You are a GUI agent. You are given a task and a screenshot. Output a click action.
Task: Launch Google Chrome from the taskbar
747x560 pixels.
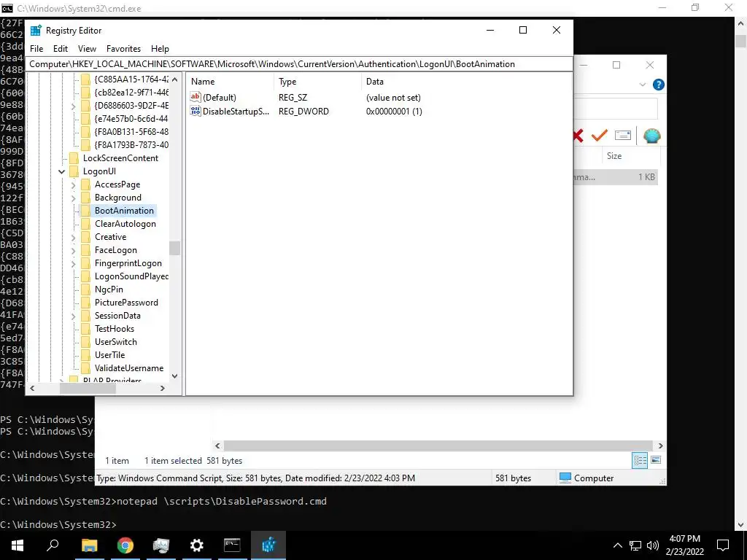point(125,545)
